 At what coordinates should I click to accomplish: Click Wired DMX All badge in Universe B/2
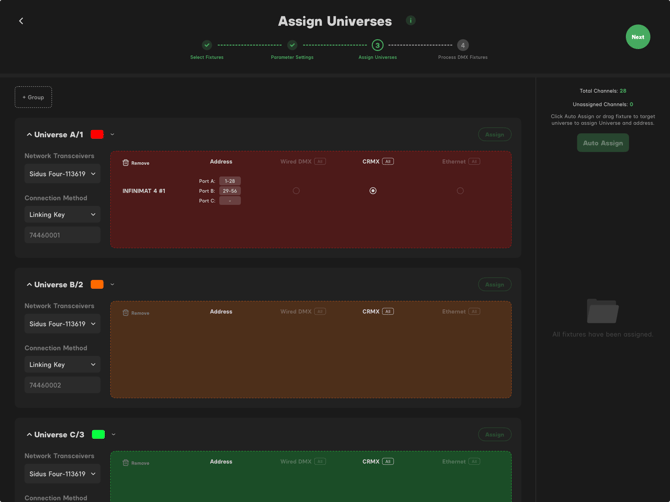pyautogui.click(x=320, y=311)
